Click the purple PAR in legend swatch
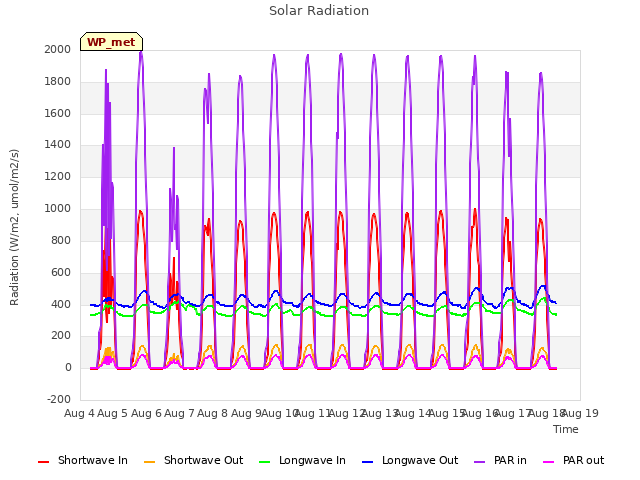 coord(480,462)
